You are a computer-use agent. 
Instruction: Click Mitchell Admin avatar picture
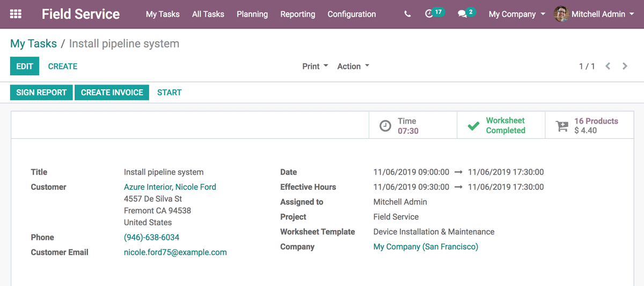coord(561,14)
